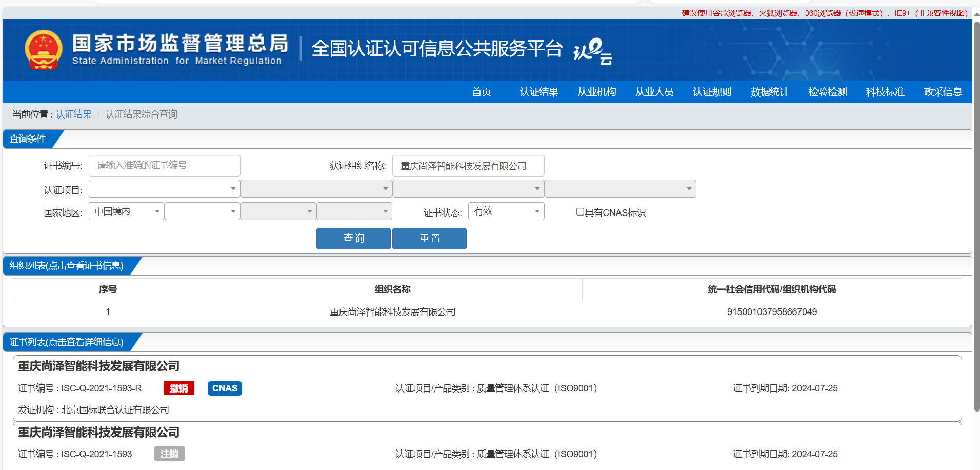Click the red 撤销 status badge

tap(179, 388)
